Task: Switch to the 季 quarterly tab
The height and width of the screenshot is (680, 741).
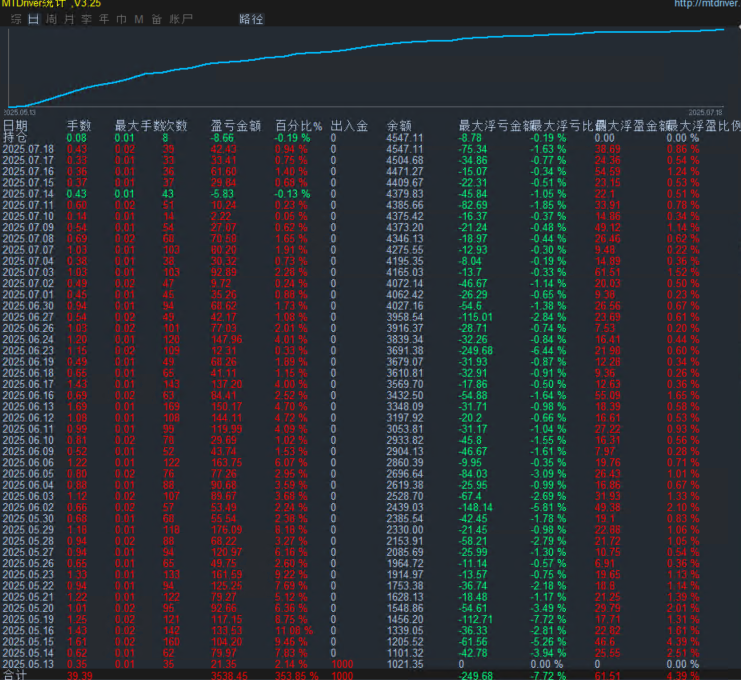Action: tap(86, 19)
